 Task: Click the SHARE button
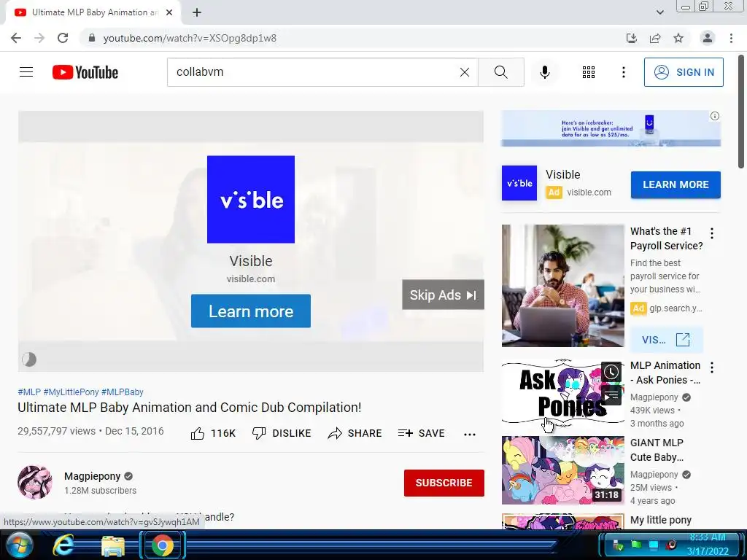[355, 433]
